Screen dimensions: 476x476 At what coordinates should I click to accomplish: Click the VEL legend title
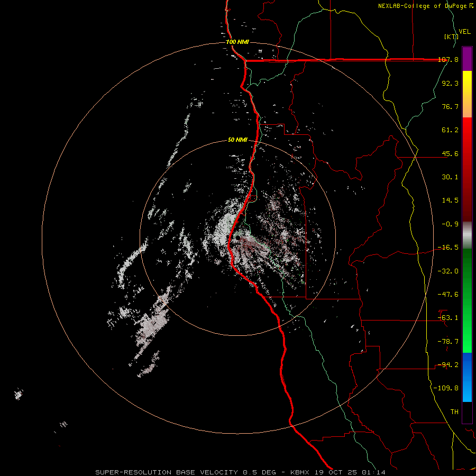464,32
